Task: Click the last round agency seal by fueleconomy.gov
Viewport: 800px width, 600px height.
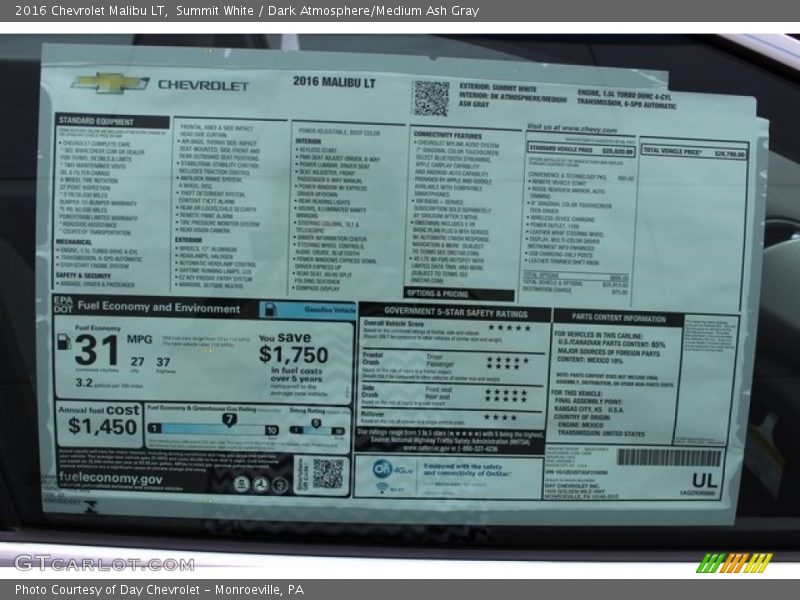Action: click(280, 485)
